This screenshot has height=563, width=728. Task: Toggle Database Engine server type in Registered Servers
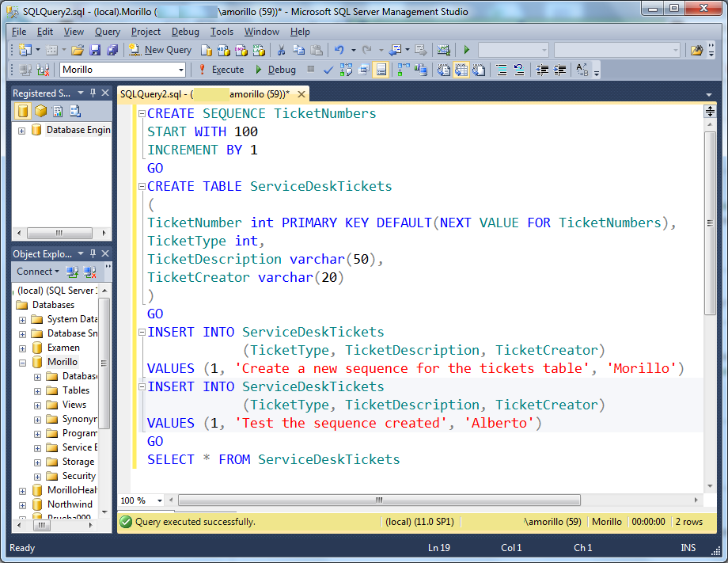tap(23, 111)
